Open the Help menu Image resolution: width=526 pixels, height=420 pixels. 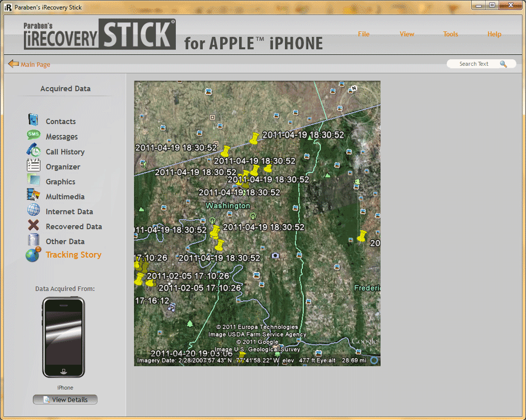coord(495,34)
